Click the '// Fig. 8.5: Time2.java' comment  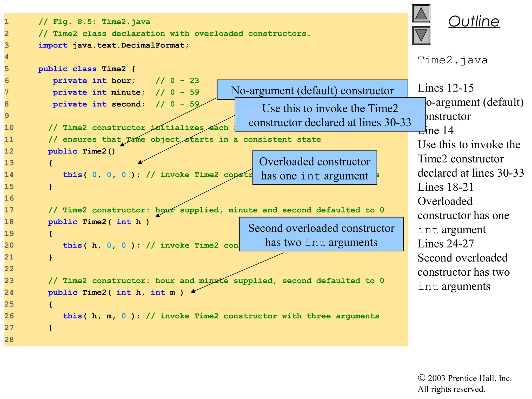95,22
